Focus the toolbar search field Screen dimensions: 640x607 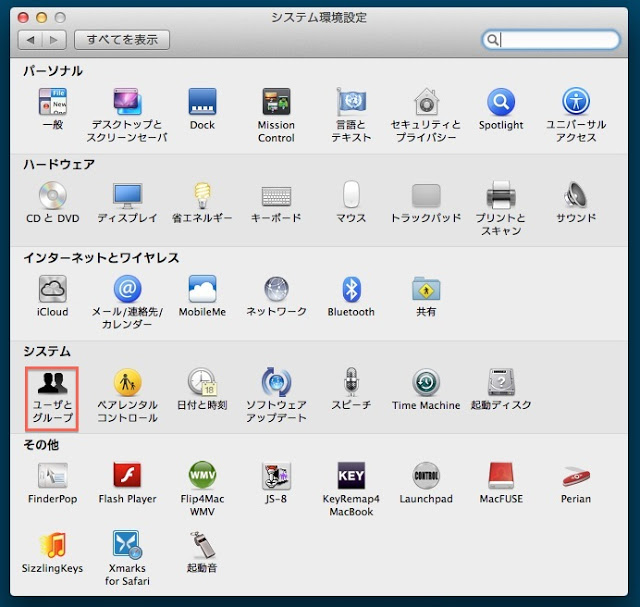point(551,40)
